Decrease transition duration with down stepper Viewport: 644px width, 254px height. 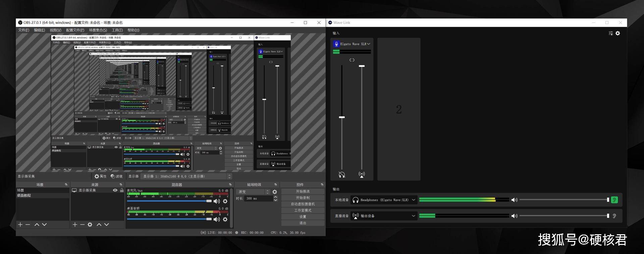click(x=275, y=200)
